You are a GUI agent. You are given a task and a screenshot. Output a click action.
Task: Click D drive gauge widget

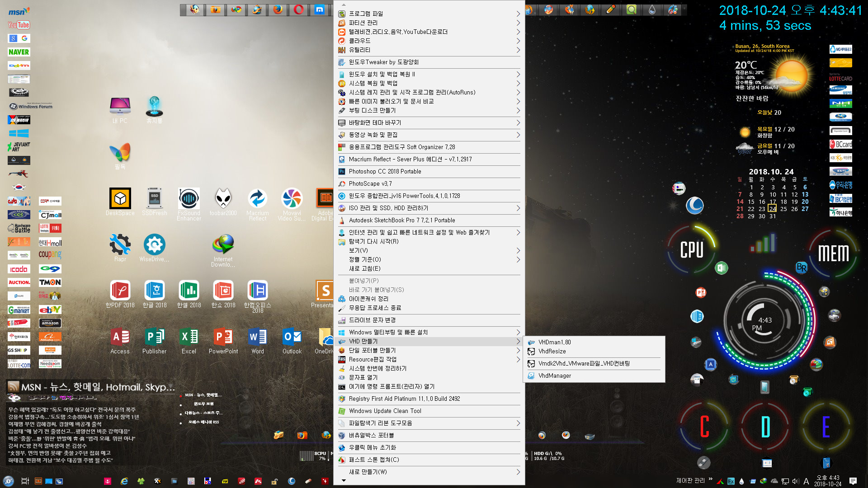pos(765,426)
